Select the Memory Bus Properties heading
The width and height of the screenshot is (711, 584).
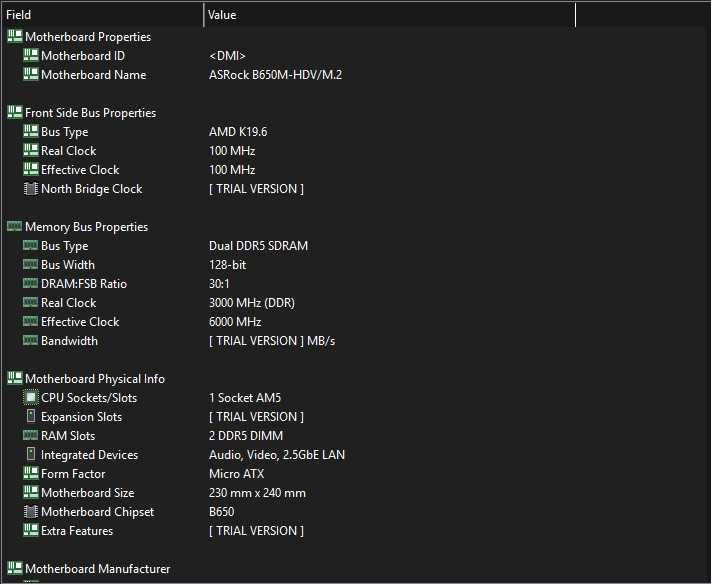coord(86,227)
